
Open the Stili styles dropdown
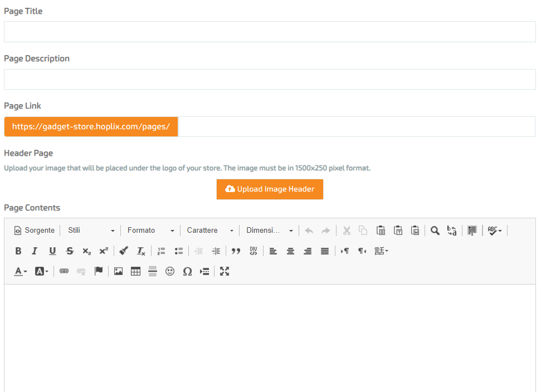click(x=91, y=231)
